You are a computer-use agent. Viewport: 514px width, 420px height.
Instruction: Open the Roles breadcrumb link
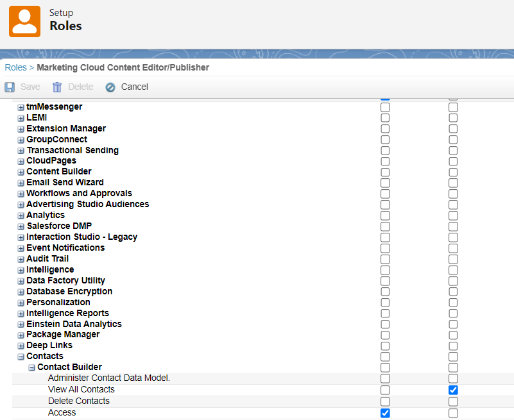coord(16,67)
